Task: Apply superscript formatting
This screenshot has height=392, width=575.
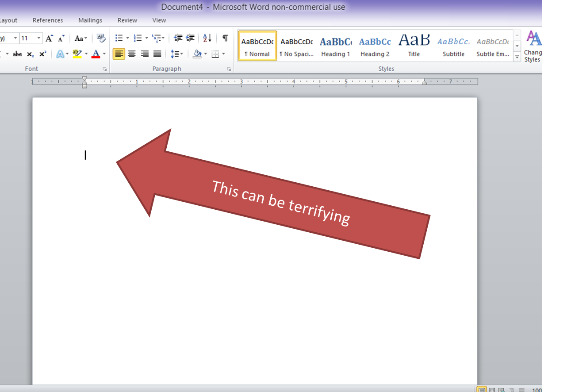Action: (x=42, y=54)
